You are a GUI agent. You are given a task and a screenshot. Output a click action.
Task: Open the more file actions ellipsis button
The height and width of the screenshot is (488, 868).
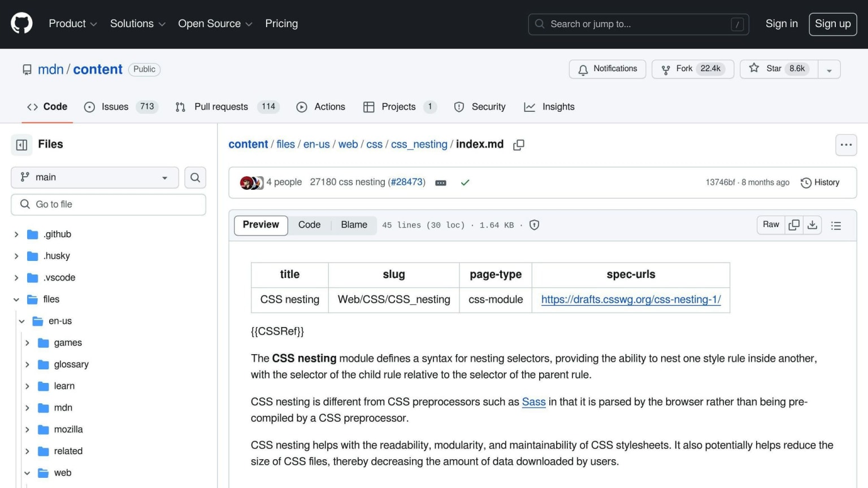pos(846,145)
